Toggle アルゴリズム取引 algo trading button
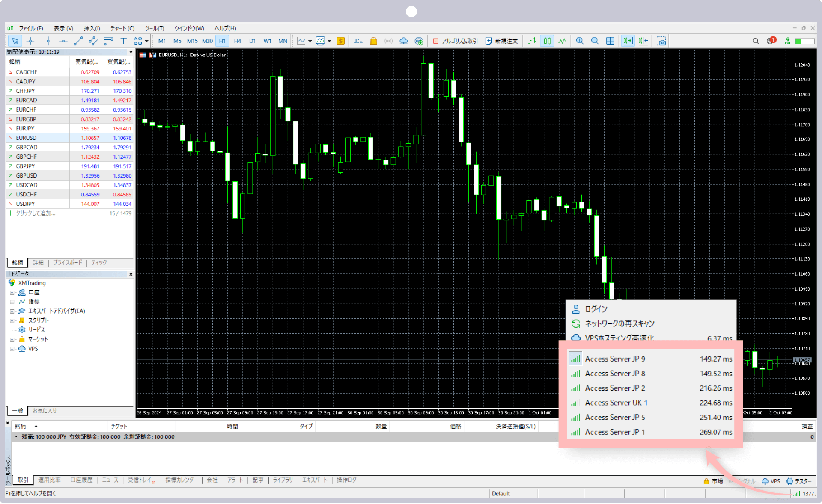822x504 pixels. (456, 41)
